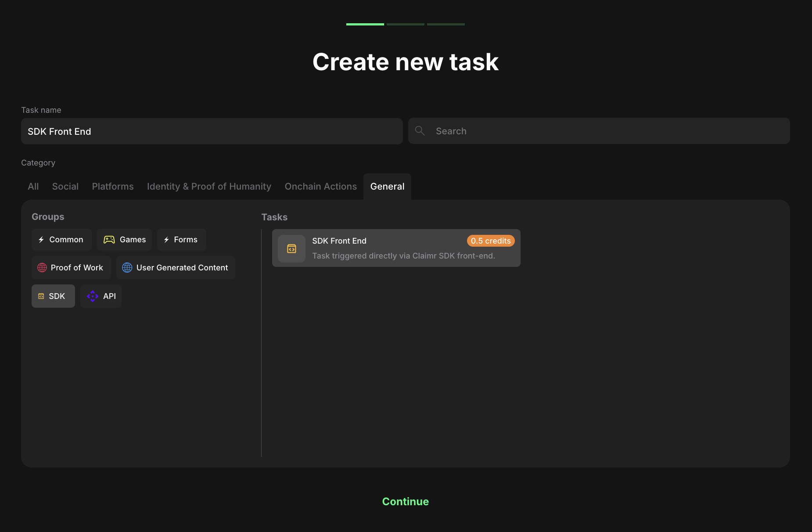The image size is (812, 532).
Task: Click the magnifier icon in Search field
Action: (420, 131)
